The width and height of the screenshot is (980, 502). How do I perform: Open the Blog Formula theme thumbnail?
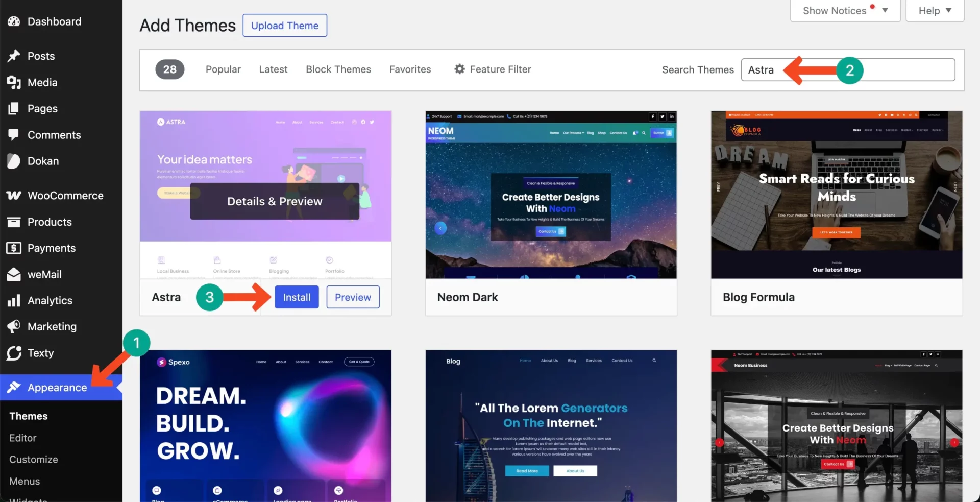pyautogui.click(x=837, y=195)
